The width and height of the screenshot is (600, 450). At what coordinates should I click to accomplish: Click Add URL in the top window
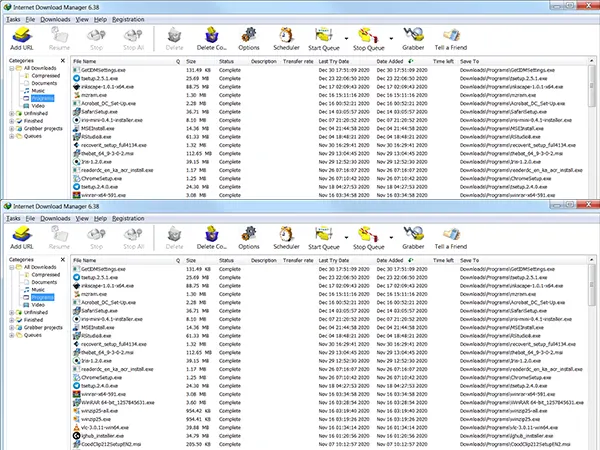[x=21, y=40]
